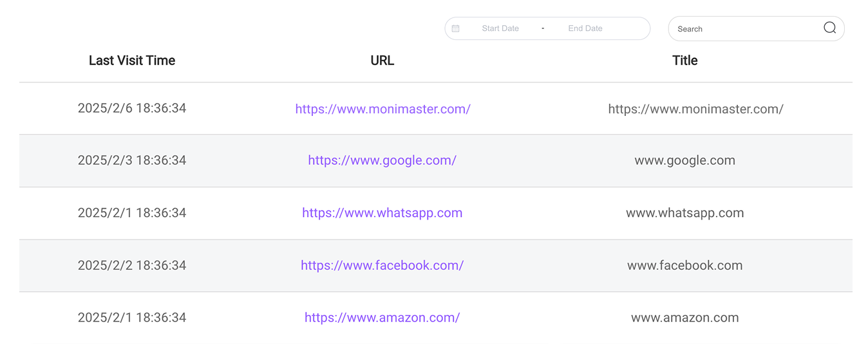Focus the Search text box
The height and width of the screenshot is (362, 868).
pos(747,29)
